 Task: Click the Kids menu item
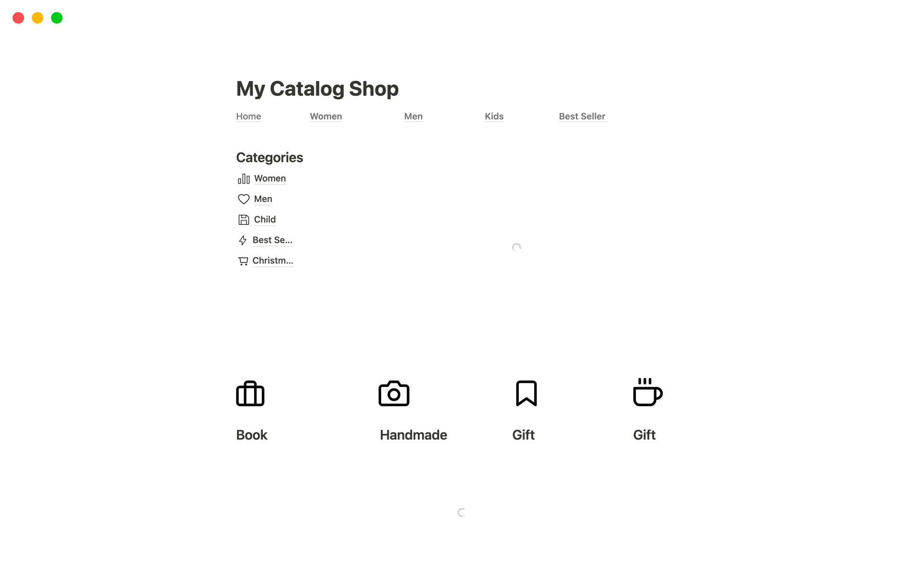pyautogui.click(x=494, y=116)
